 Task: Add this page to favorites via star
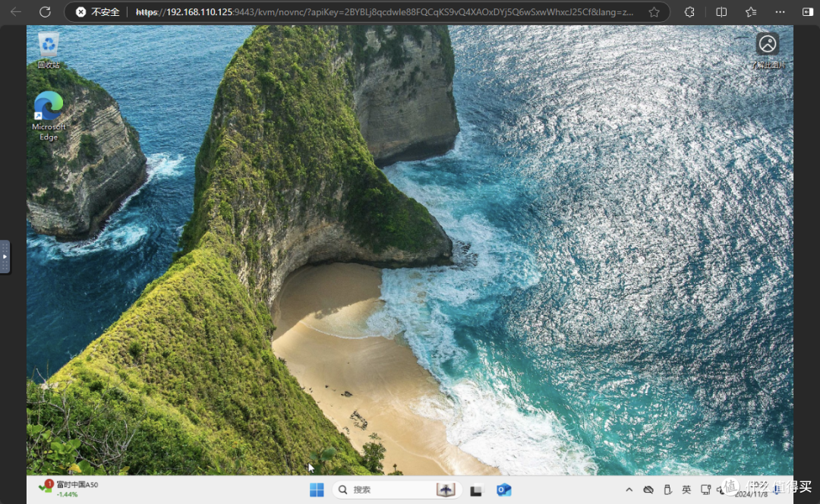pos(654,12)
